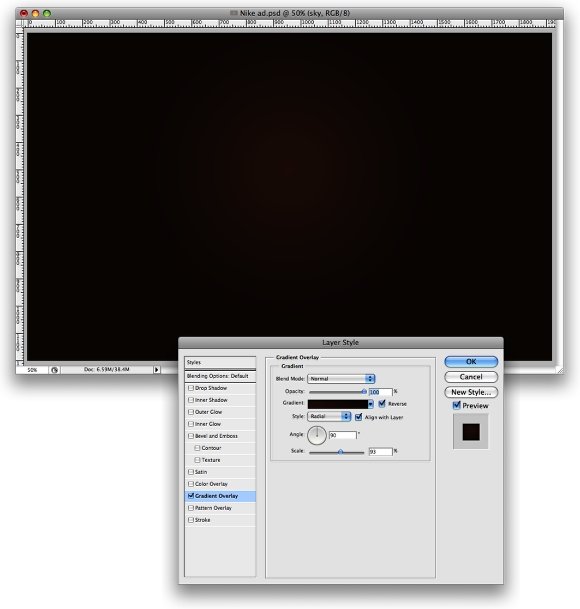The height and width of the screenshot is (609, 580).
Task: Click the Opacity value input field
Action: pos(380,392)
